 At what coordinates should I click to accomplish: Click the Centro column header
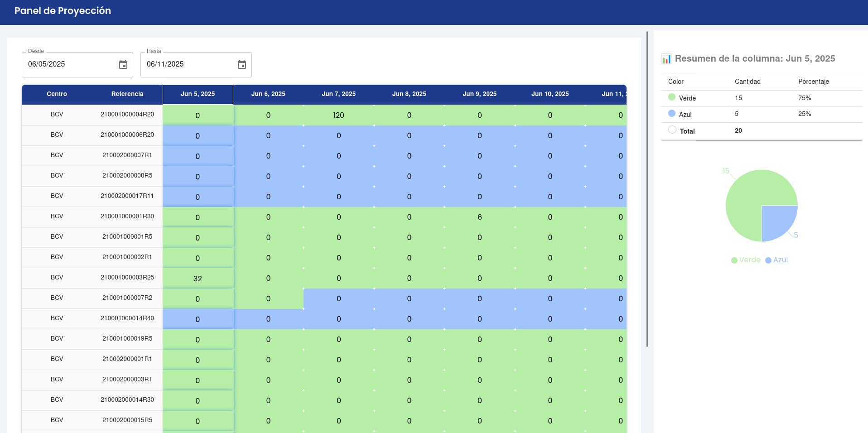57,94
